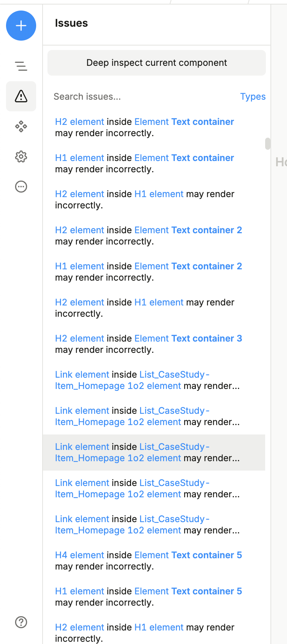Screen dimensions: 287x644
Task: Open the components diamond grid icon
Action: coord(21,126)
